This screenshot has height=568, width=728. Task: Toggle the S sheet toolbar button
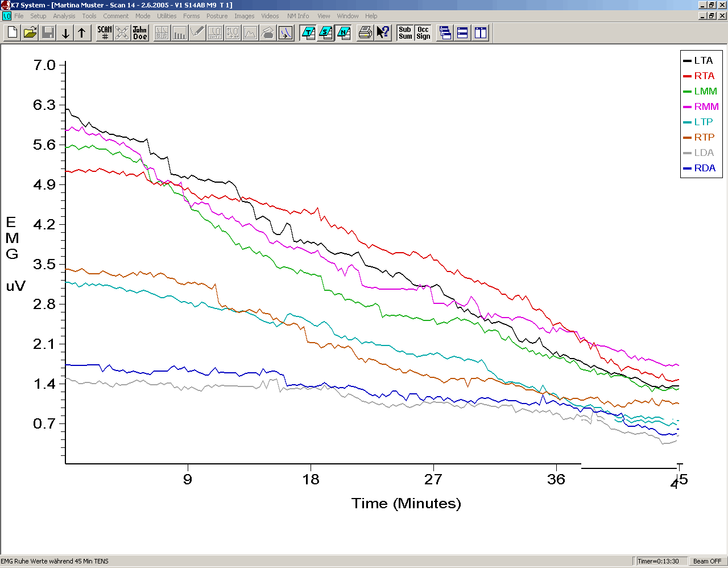(x=326, y=33)
